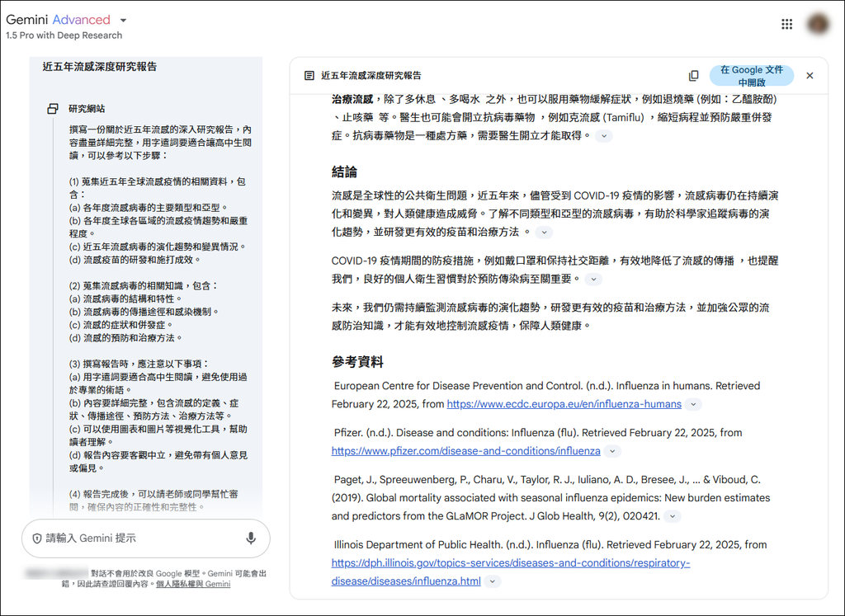Click the shield icon in prompt box

click(x=36, y=538)
